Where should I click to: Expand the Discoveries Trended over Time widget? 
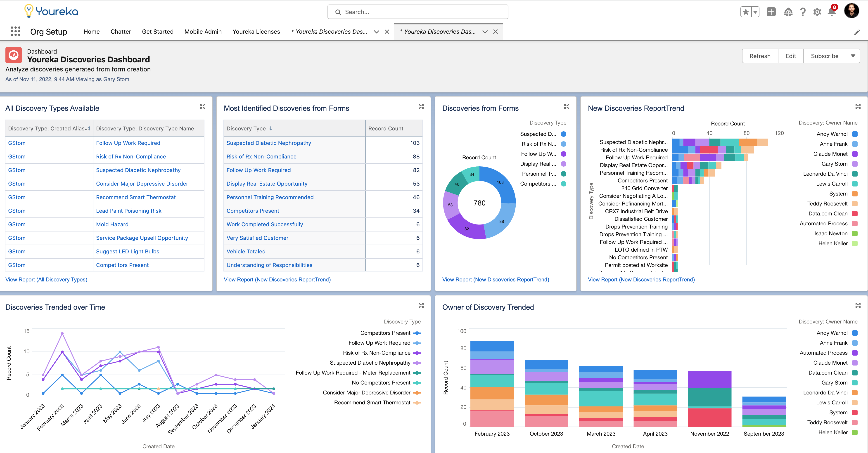pos(421,305)
